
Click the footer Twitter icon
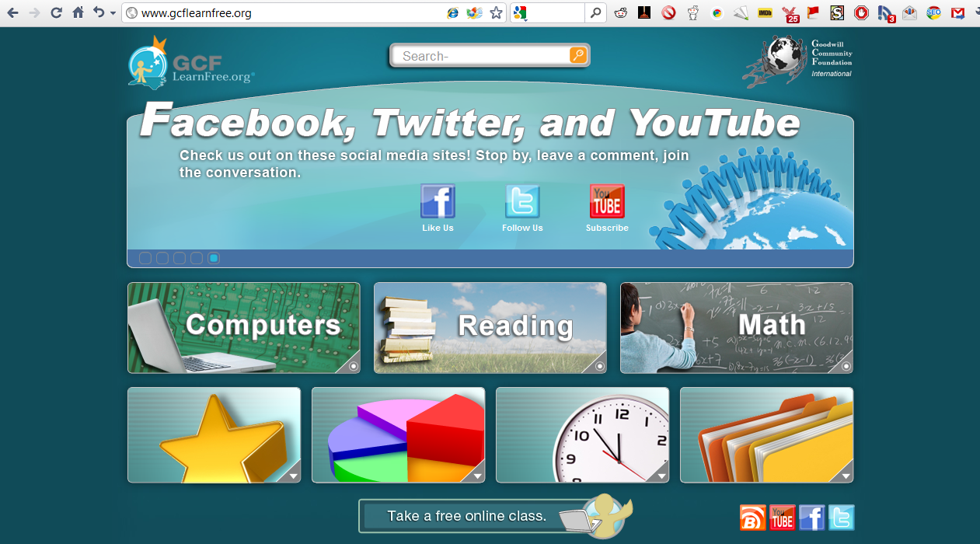[x=842, y=518]
